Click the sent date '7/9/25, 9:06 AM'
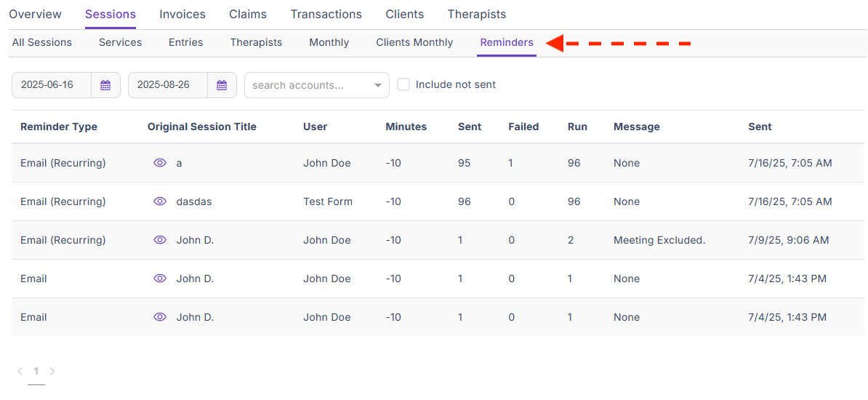 tap(789, 240)
